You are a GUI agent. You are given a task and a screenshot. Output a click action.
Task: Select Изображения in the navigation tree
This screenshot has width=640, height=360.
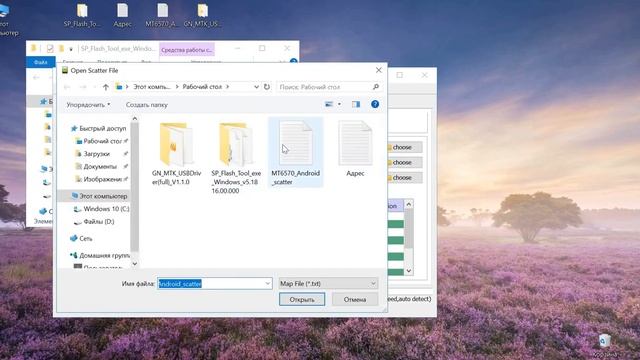(99, 179)
